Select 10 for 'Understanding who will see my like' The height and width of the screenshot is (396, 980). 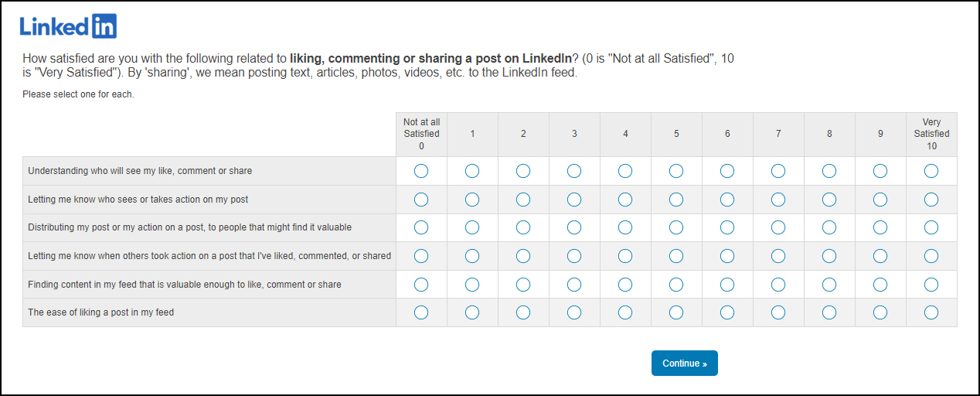pos(931,171)
